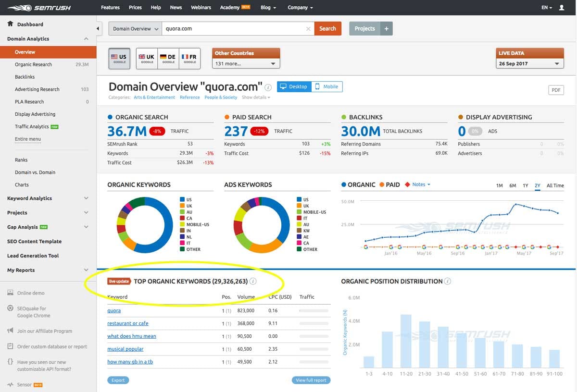Click View full report button
This screenshot has width=577, height=392.
coord(311,380)
